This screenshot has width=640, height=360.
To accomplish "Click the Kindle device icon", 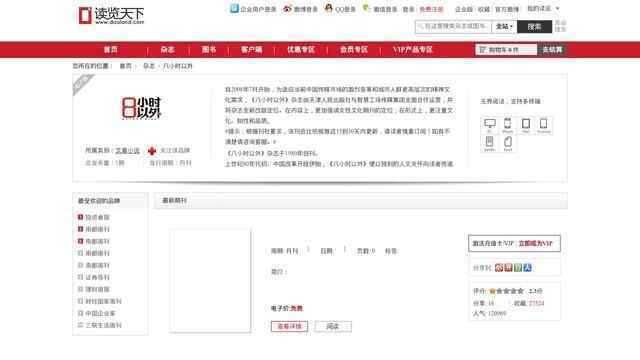I will pos(489,142).
